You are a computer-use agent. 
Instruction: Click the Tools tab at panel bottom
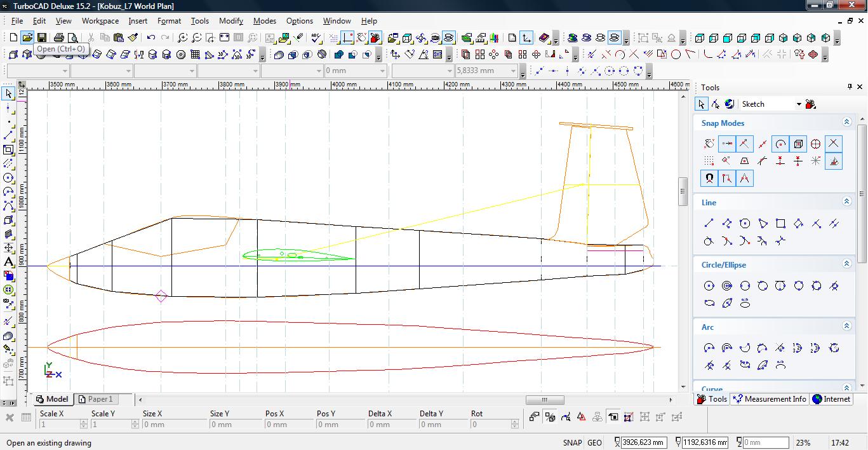coord(712,399)
